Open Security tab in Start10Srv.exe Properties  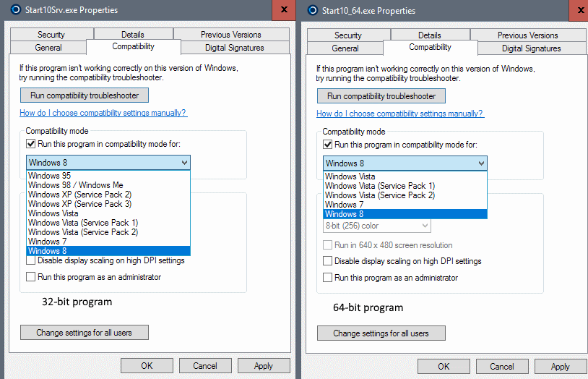(x=52, y=35)
